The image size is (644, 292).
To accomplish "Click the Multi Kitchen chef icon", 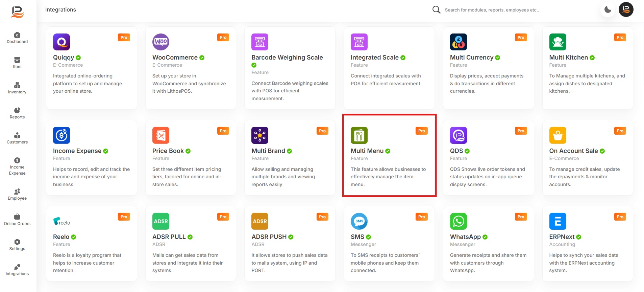I will [x=558, y=42].
